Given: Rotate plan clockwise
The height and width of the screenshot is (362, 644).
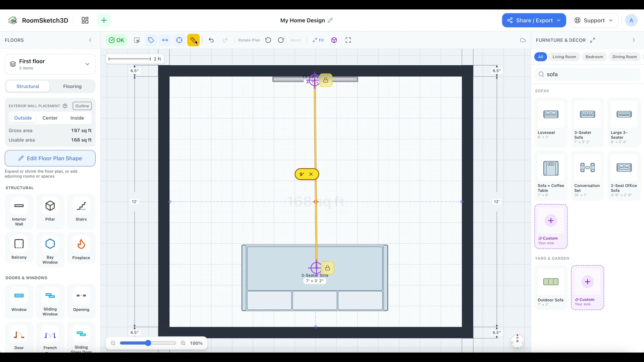Looking at the screenshot, I should click(x=281, y=40).
